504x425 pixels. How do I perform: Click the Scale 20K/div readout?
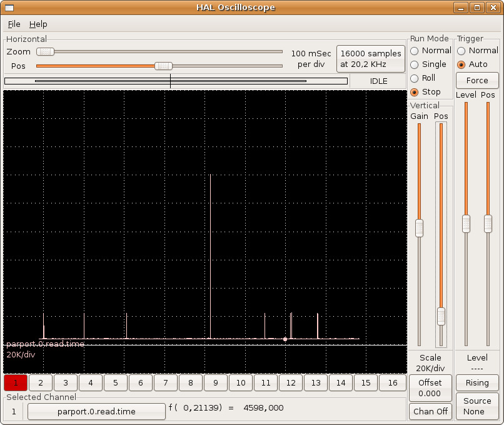coord(430,363)
